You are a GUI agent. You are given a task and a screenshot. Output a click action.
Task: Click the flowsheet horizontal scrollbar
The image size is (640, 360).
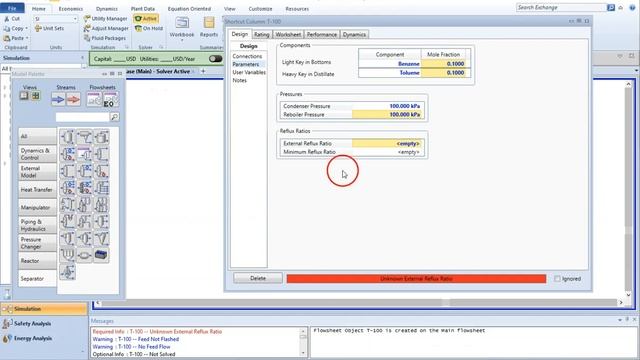click(x=359, y=303)
